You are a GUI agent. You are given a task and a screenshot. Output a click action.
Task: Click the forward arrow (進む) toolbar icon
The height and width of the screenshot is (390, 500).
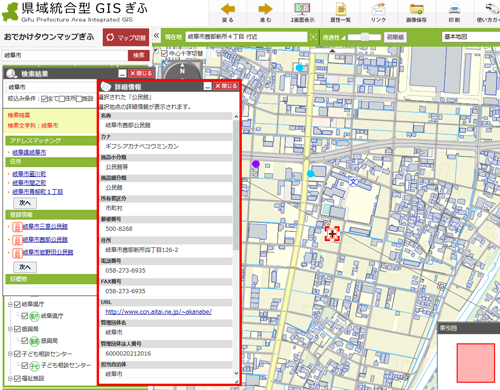[x=265, y=9]
